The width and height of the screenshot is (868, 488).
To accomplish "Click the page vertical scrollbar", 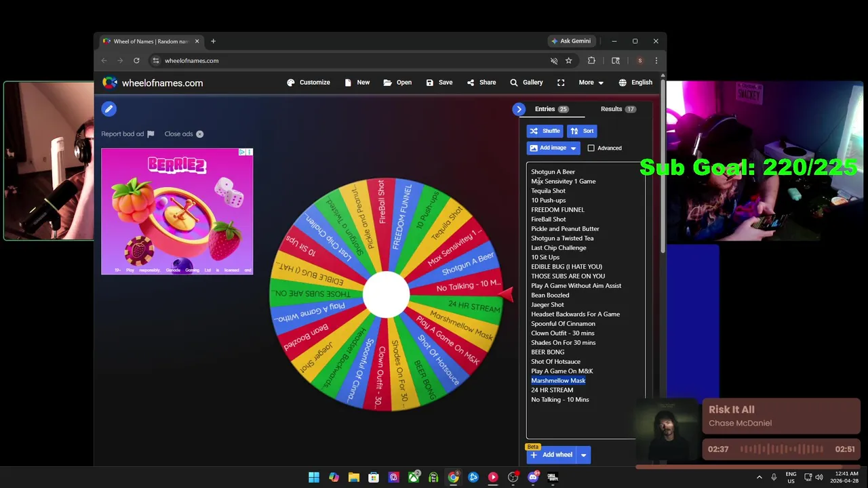I will [663, 163].
